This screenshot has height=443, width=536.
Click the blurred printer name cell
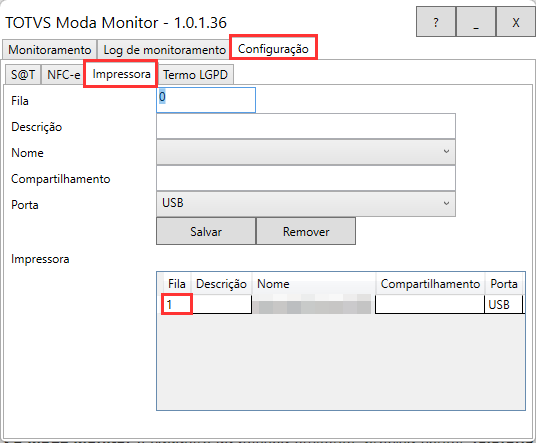tap(313, 304)
